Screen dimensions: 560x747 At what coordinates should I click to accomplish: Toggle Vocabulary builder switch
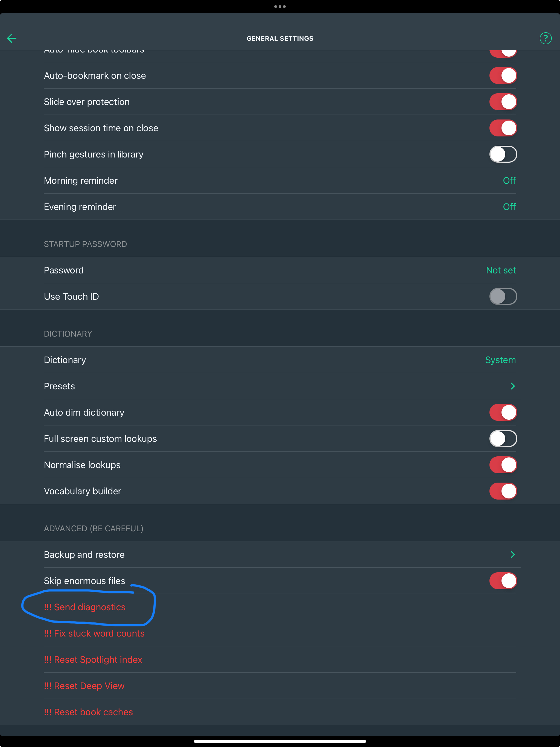[x=503, y=491]
